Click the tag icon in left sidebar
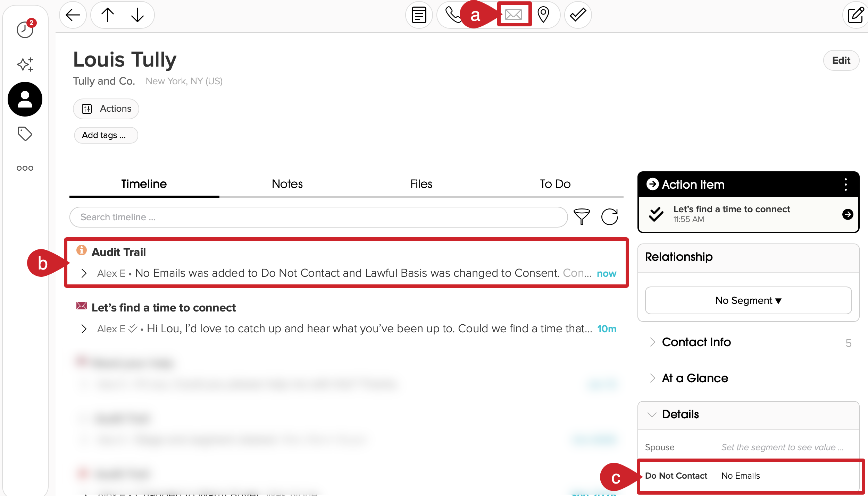868x496 pixels. 25,134
